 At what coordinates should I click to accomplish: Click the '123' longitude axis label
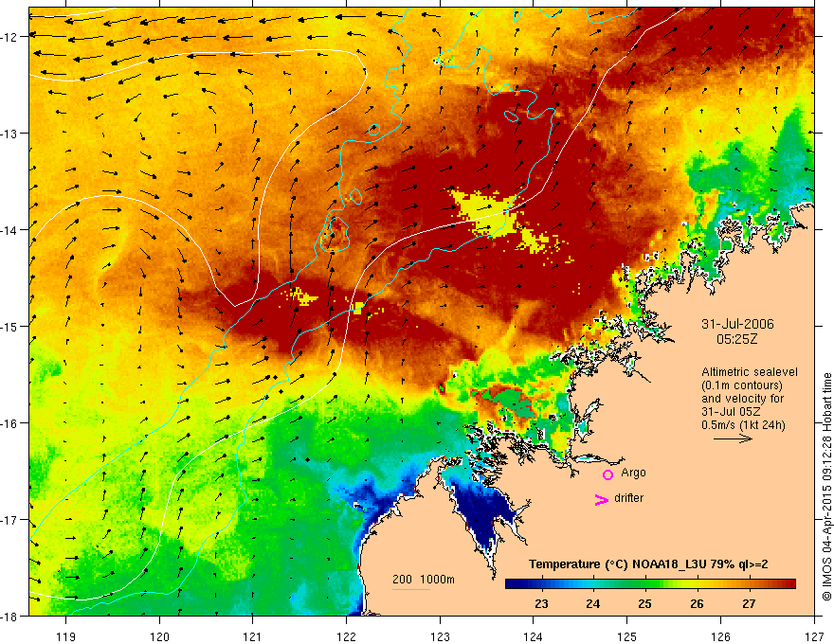pos(440,636)
